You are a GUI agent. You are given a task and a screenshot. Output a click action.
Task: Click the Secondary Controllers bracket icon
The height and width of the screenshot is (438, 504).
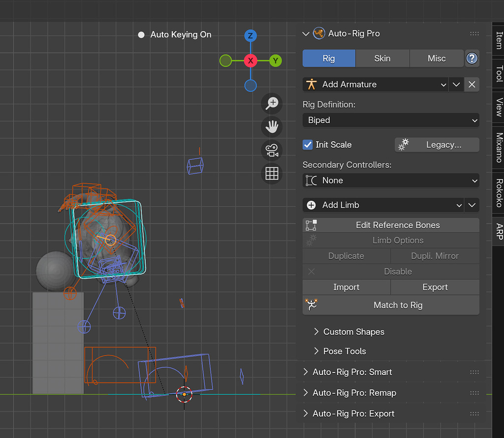(x=311, y=180)
